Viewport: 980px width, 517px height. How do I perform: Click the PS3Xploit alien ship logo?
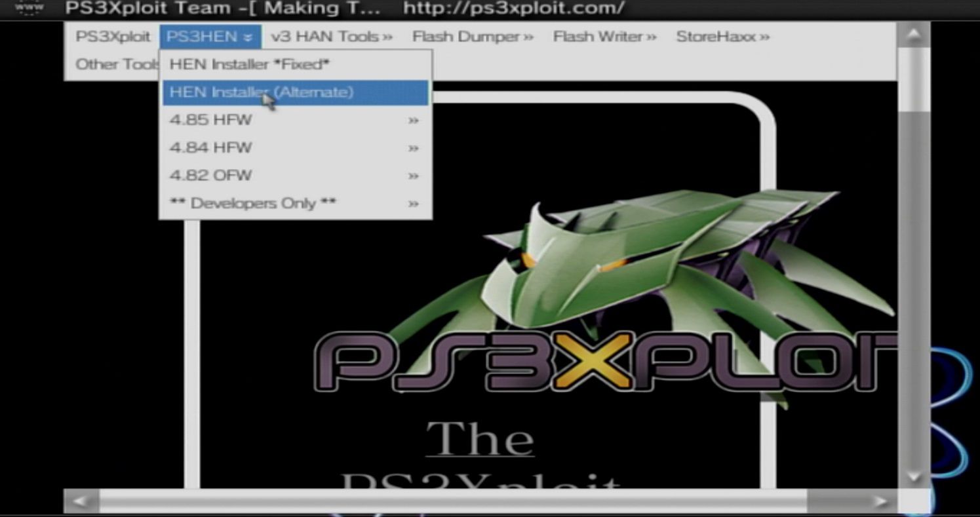point(629,275)
